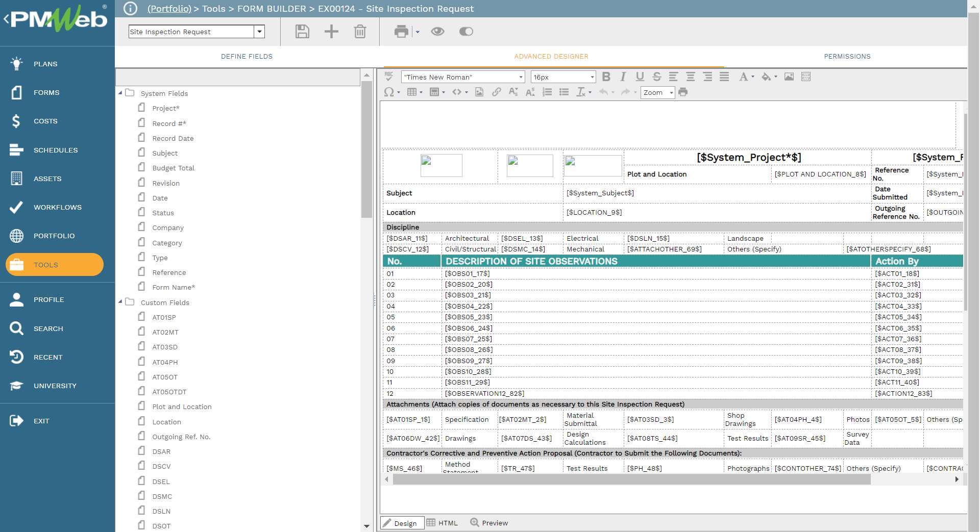Apply strikethrough formatting to text
This screenshot has width=980, height=532.
coord(657,77)
